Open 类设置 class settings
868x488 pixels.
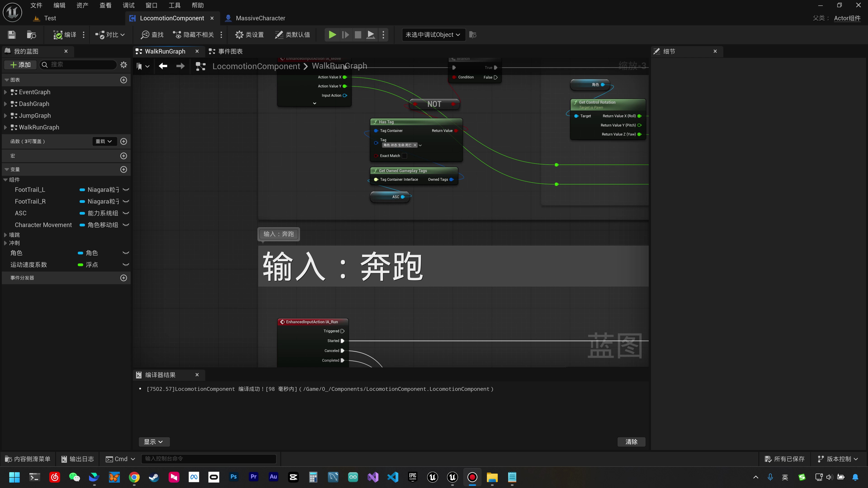249,35
